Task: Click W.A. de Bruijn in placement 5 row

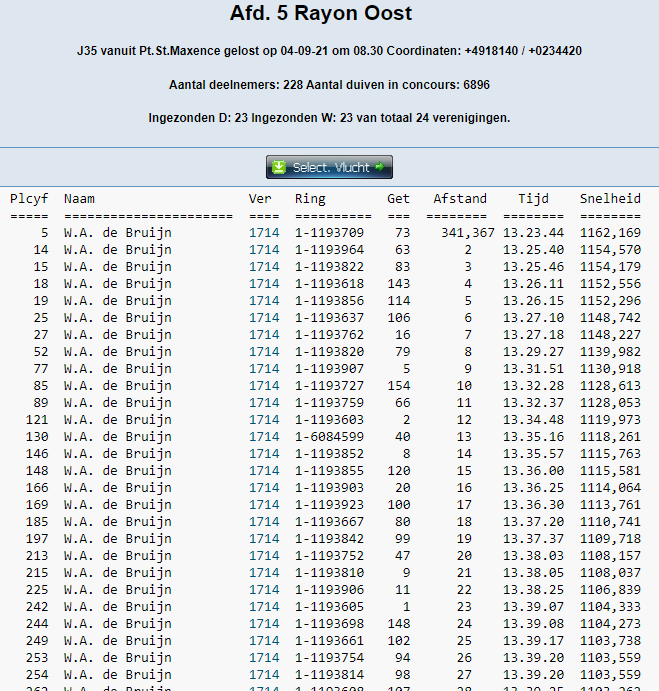Action: (118, 233)
